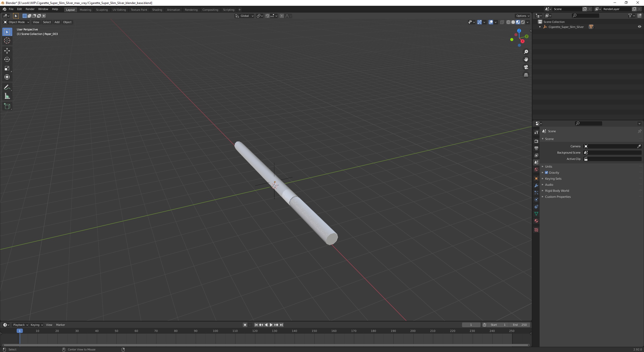
Task: Open the Texture properties checker tab
Action: click(536, 230)
